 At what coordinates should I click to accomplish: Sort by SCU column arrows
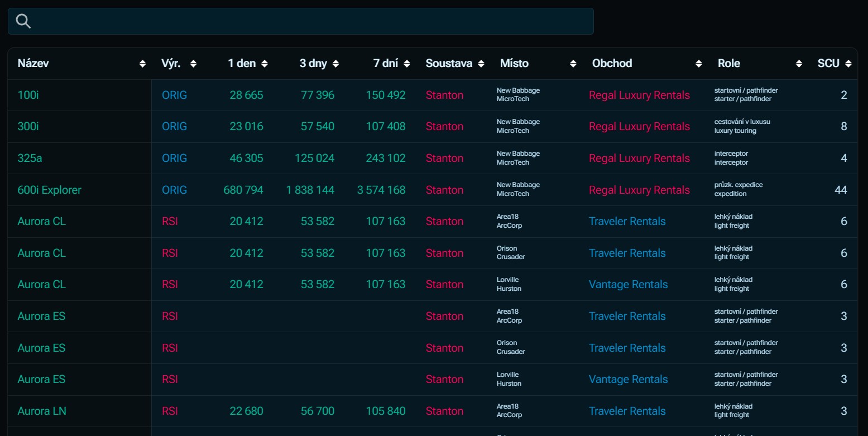[848, 64]
